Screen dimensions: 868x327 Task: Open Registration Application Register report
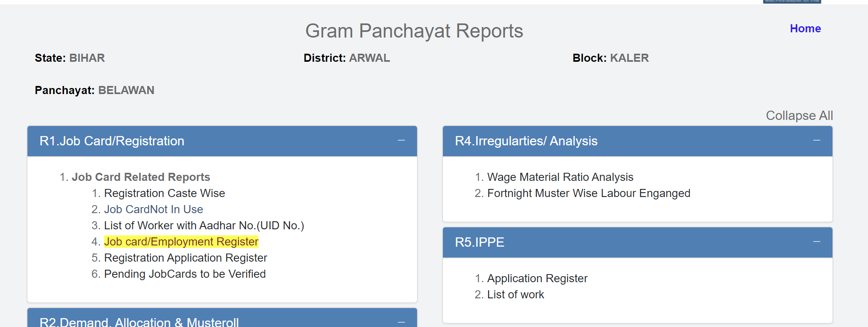click(186, 258)
